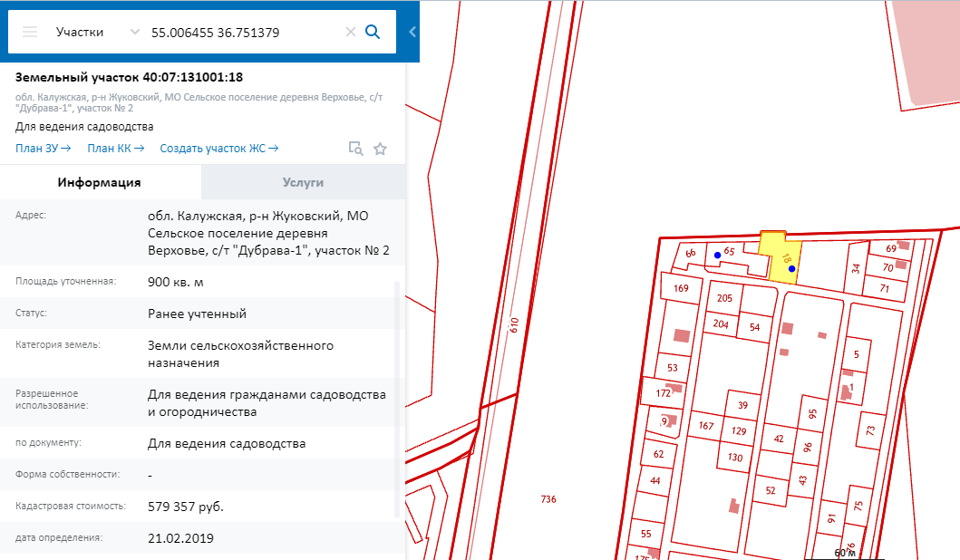Click the find-on-map parcel icon
This screenshot has height=560, width=960.
click(x=355, y=148)
